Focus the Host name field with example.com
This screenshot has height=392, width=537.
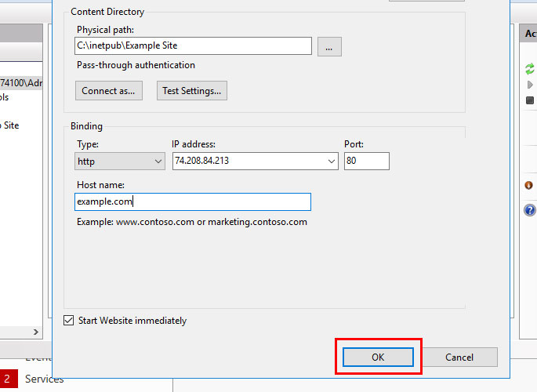pyautogui.click(x=193, y=201)
